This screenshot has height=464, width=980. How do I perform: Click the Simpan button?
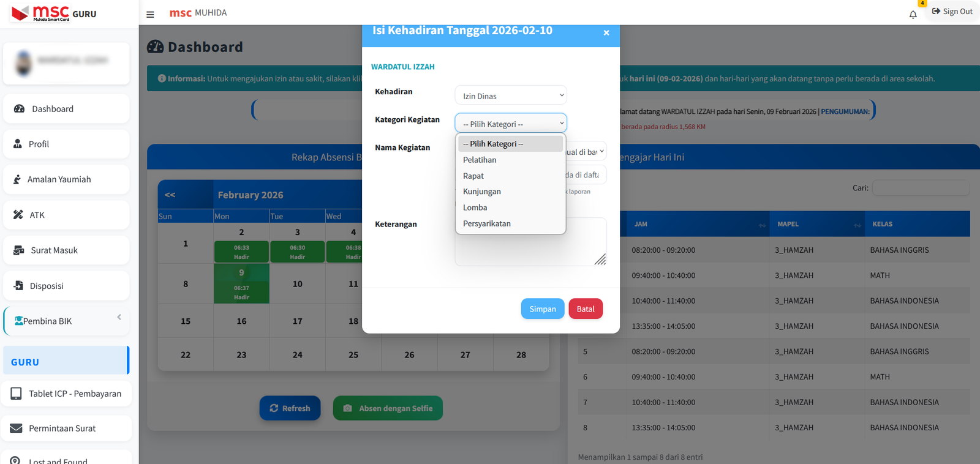(x=542, y=309)
